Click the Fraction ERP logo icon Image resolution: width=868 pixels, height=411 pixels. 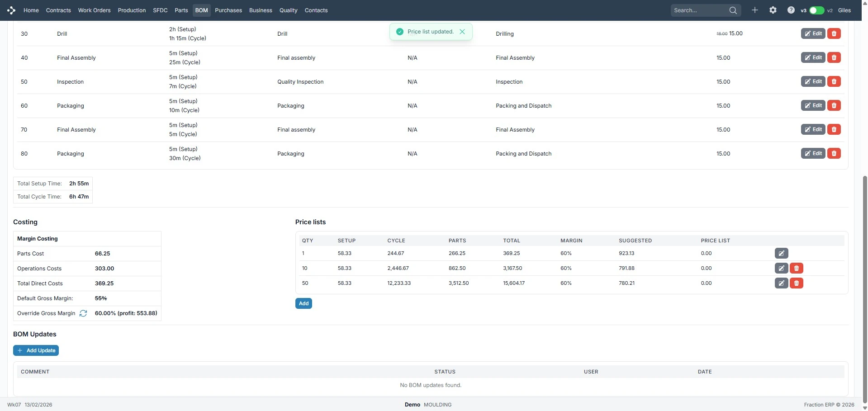pos(11,10)
